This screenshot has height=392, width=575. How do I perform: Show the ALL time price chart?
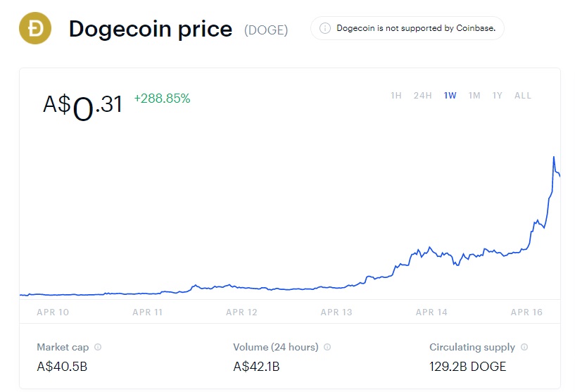[523, 96]
